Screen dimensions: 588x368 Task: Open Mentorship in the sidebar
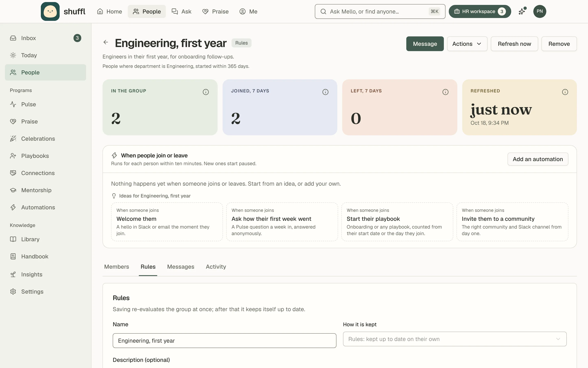tap(46, 190)
